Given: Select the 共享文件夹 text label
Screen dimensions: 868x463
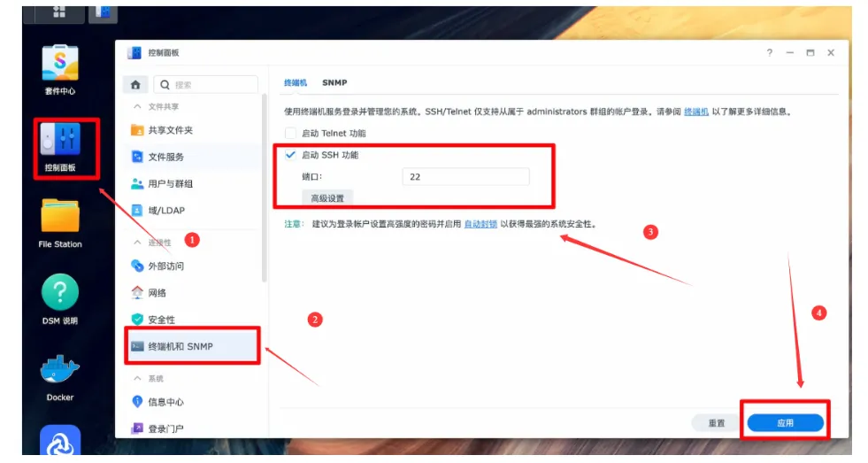Looking at the screenshot, I should point(171,130).
